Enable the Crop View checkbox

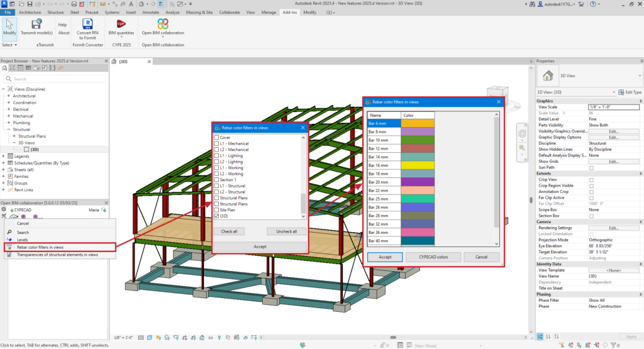click(x=591, y=180)
